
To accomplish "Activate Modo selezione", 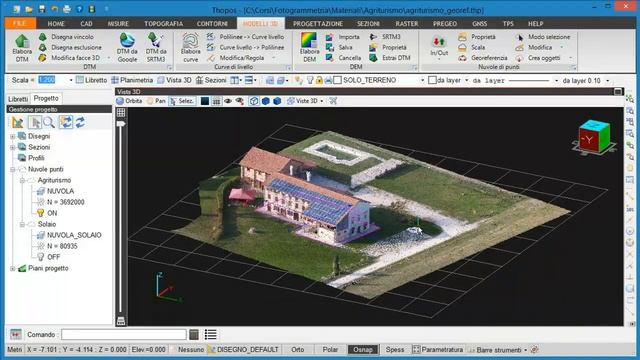I will (543, 37).
